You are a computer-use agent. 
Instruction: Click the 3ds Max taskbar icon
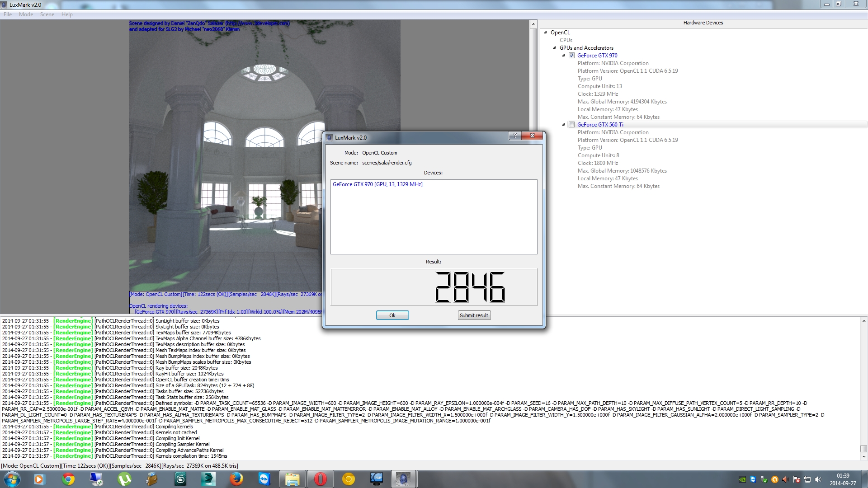pos(208,479)
